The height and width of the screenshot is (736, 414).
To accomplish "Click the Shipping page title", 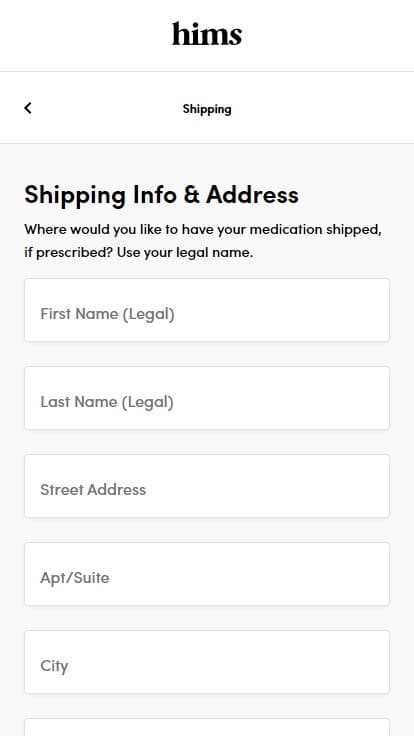I will click(x=207, y=109).
